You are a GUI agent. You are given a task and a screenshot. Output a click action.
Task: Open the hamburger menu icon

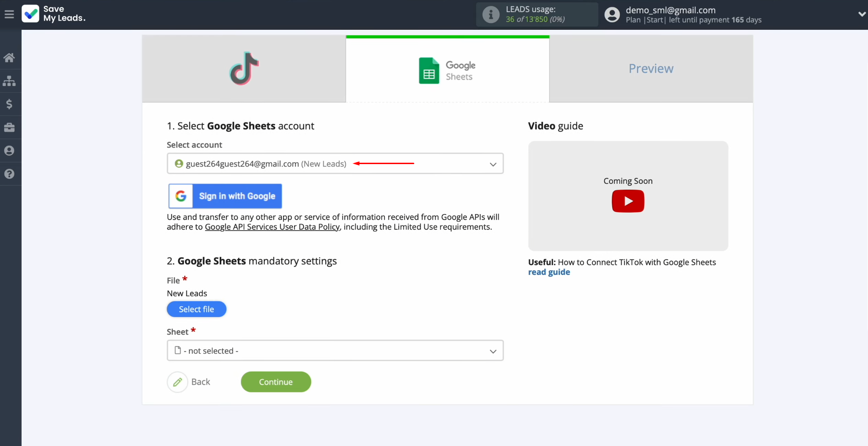click(9, 15)
